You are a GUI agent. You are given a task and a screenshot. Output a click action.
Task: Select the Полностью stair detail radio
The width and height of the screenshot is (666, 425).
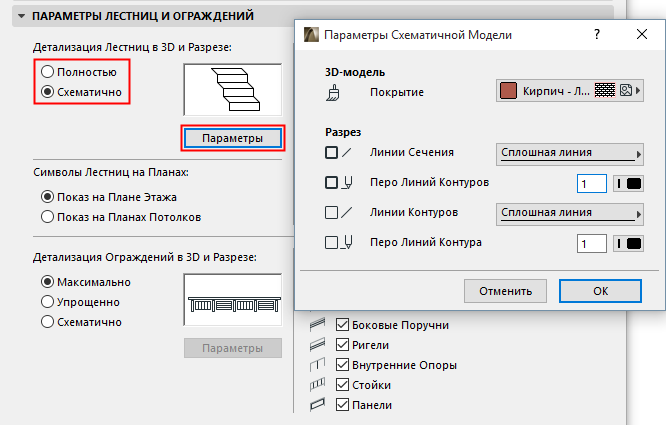click(47, 73)
